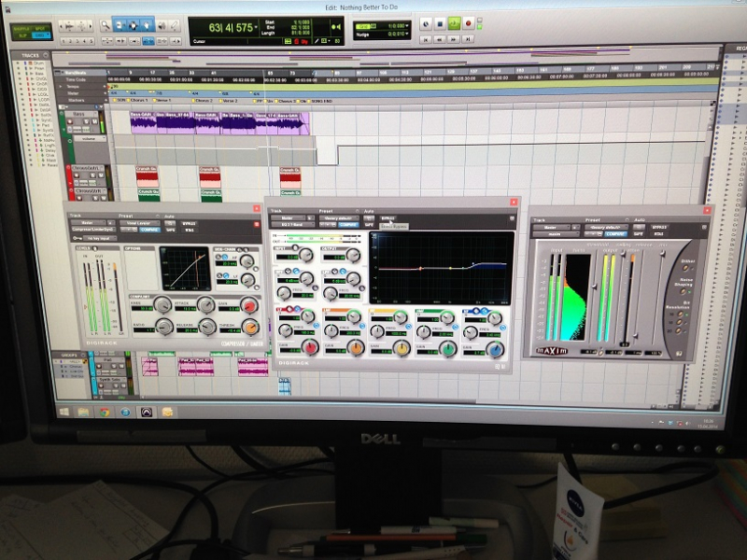This screenshot has height=560, width=747.
Task: Click the Stop transport button
Action: coord(440,23)
